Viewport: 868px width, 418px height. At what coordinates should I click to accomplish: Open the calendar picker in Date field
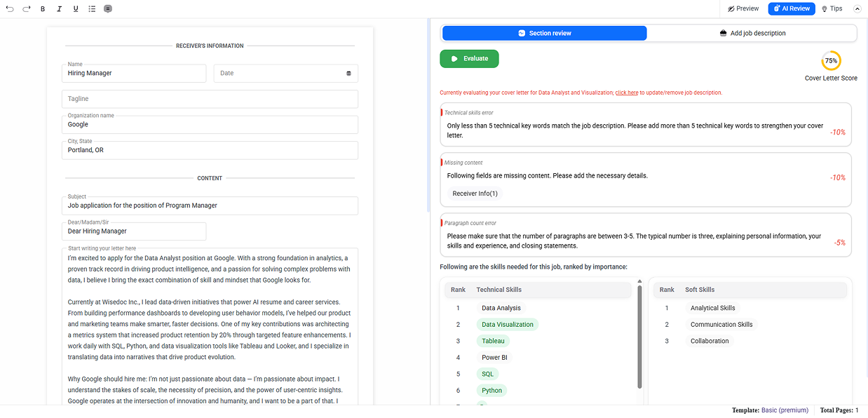[348, 73]
